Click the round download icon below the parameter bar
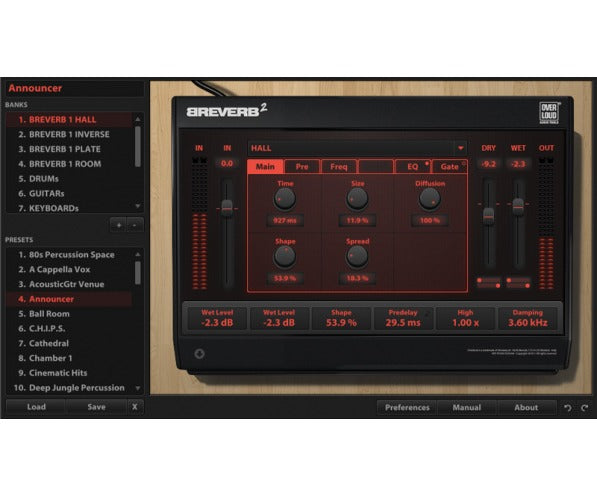Image resolution: width=597 pixels, height=497 pixels. (x=200, y=354)
